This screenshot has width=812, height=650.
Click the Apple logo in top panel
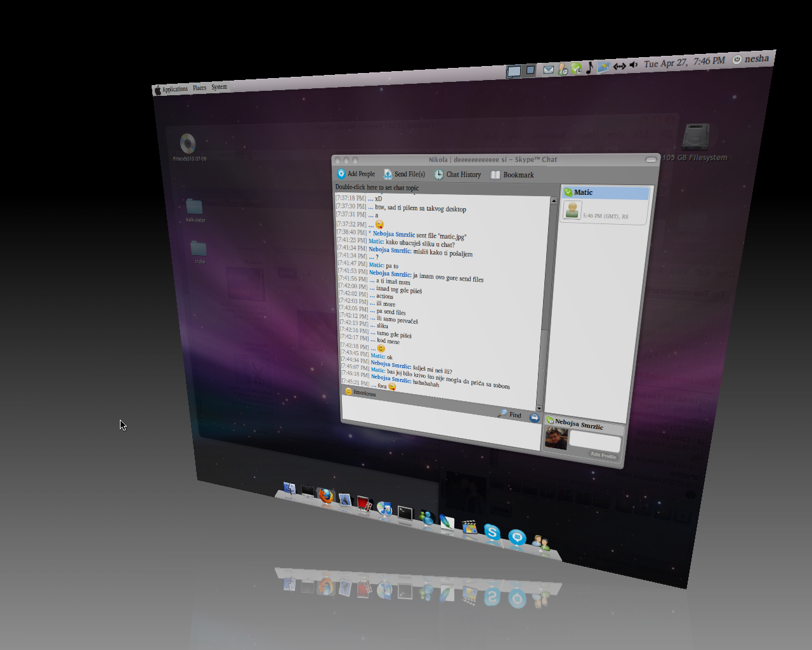pyautogui.click(x=157, y=90)
